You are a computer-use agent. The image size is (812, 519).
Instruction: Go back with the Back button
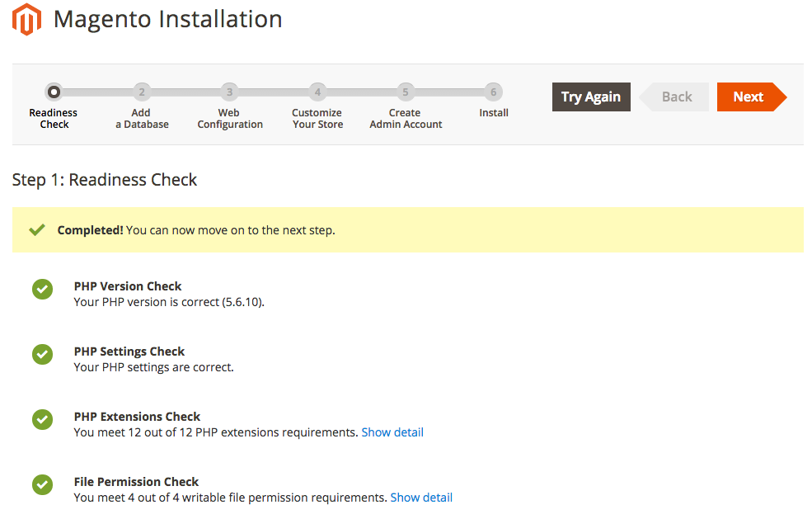(674, 97)
